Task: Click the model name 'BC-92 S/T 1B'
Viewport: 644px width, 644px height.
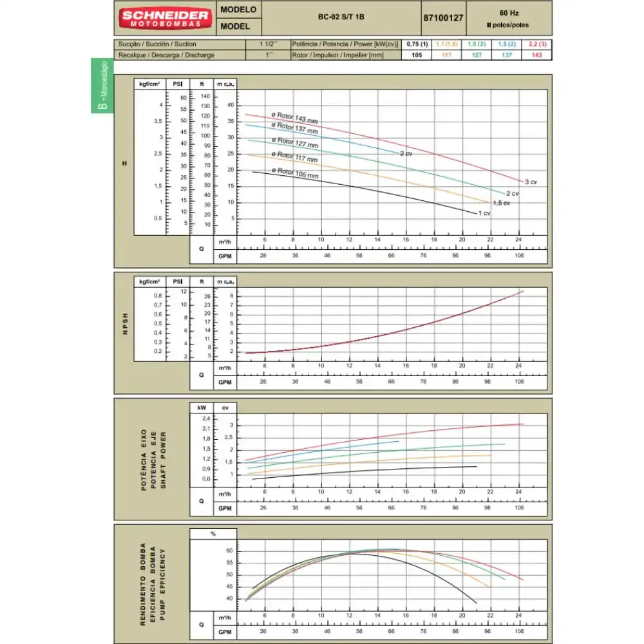Action: coord(341,17)
